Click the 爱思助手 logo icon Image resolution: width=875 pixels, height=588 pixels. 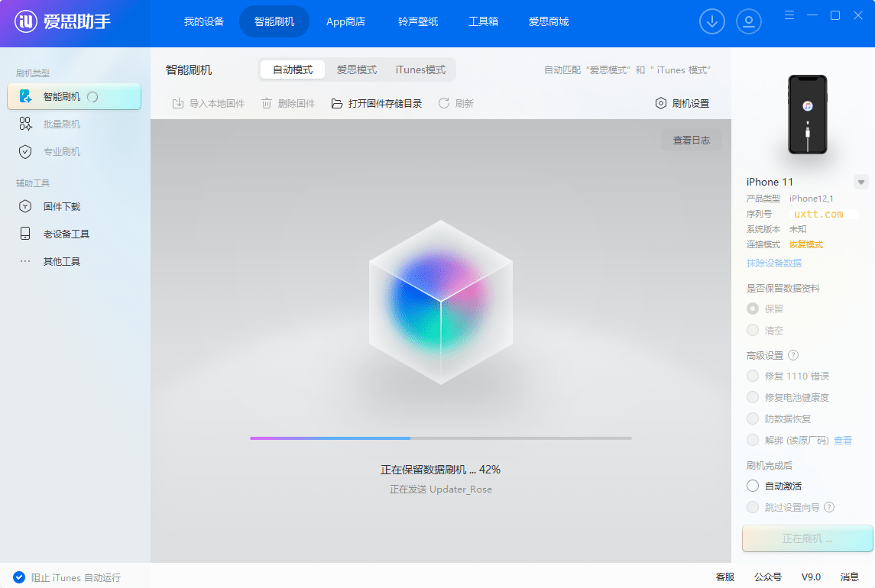tap(25, 21)
